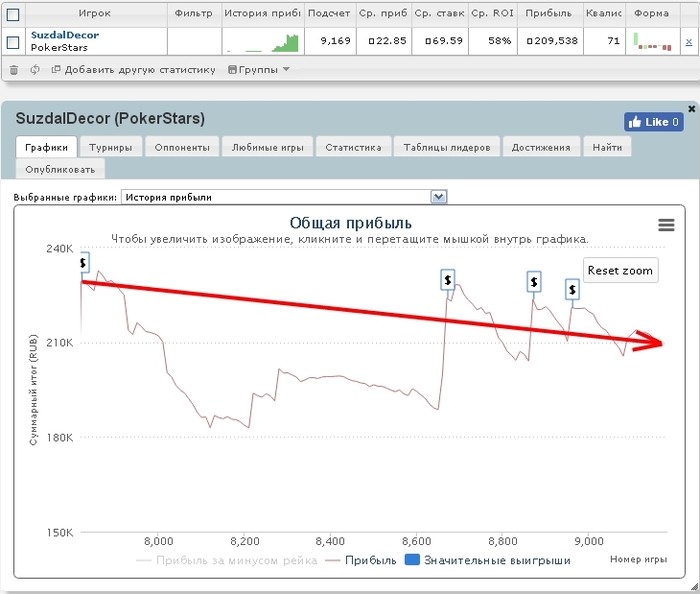
Task: Switch to the Графики tab
Action: (x=46, y=147)
